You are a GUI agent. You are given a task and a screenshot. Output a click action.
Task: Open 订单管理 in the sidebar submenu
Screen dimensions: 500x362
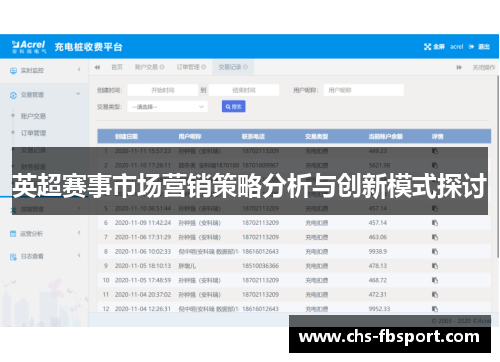click(33, 133)
